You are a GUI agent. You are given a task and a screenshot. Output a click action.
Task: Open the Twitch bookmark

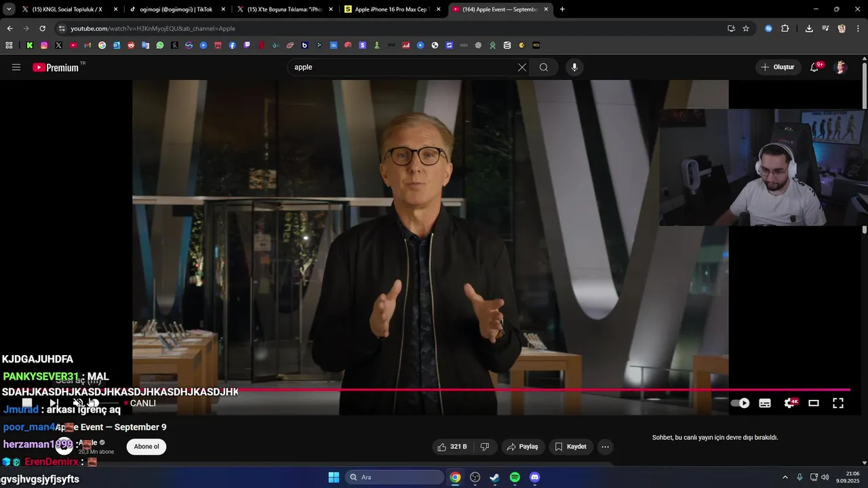coord(247,45)
